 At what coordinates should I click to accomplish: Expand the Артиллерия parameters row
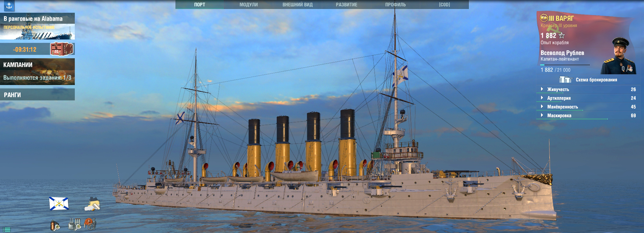(x=558, y=98)
